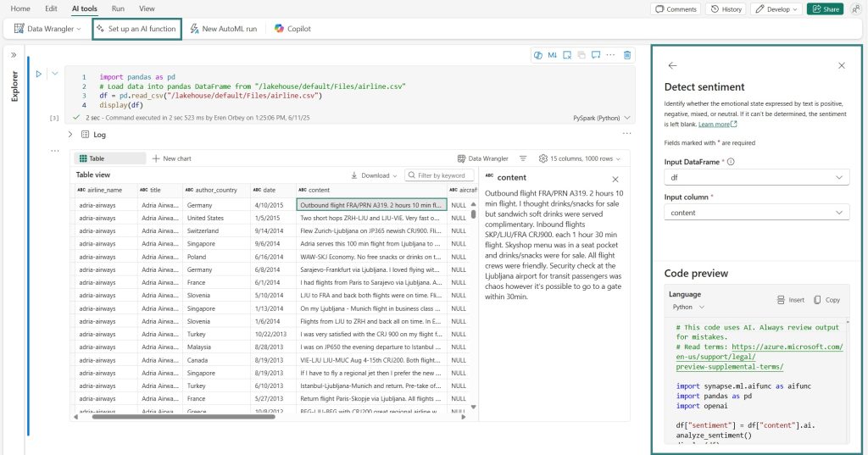Click the table horizontal scrollbar

tap(183, 417)
